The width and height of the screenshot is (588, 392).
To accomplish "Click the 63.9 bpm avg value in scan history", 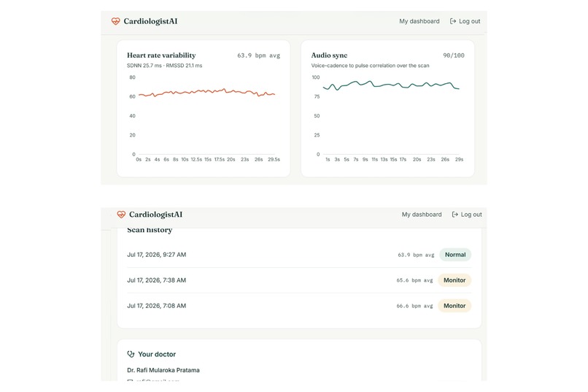I will pyautogui.click(x=416, y=255).
